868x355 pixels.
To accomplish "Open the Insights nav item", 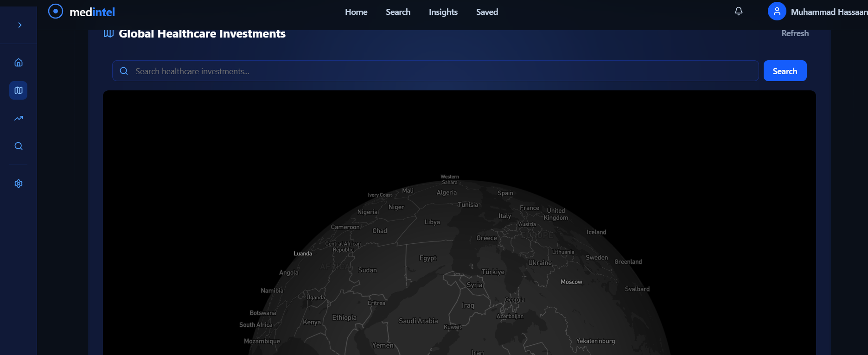I will click(x=443, y=12).
